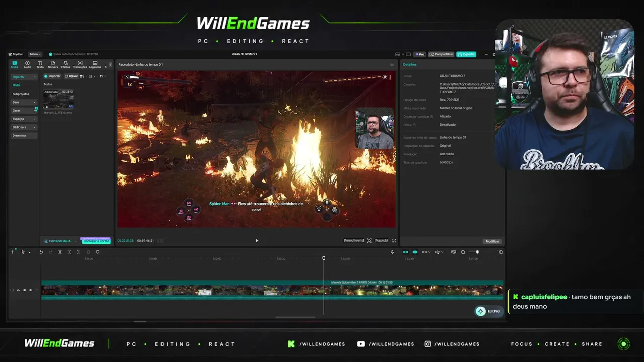Click the Importar media button

tap(52, 76)
